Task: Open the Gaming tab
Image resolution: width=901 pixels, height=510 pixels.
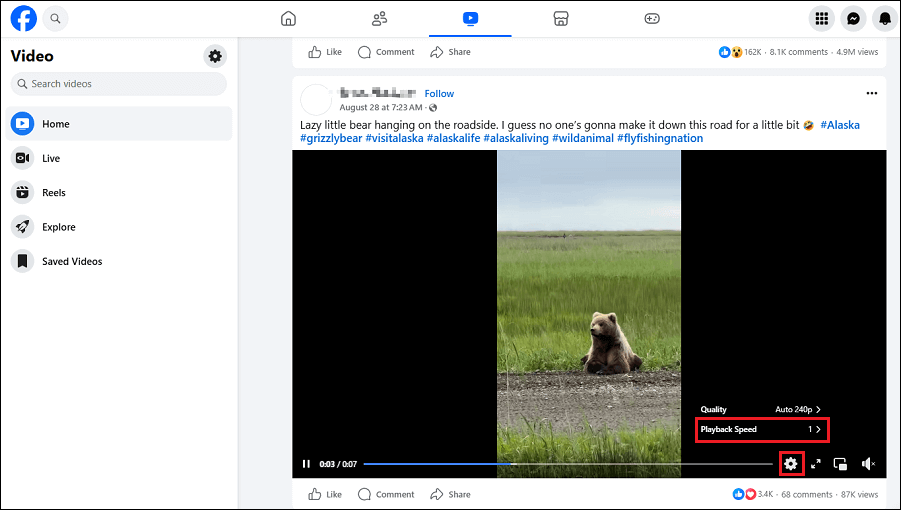Action: (x=652, y=18)
